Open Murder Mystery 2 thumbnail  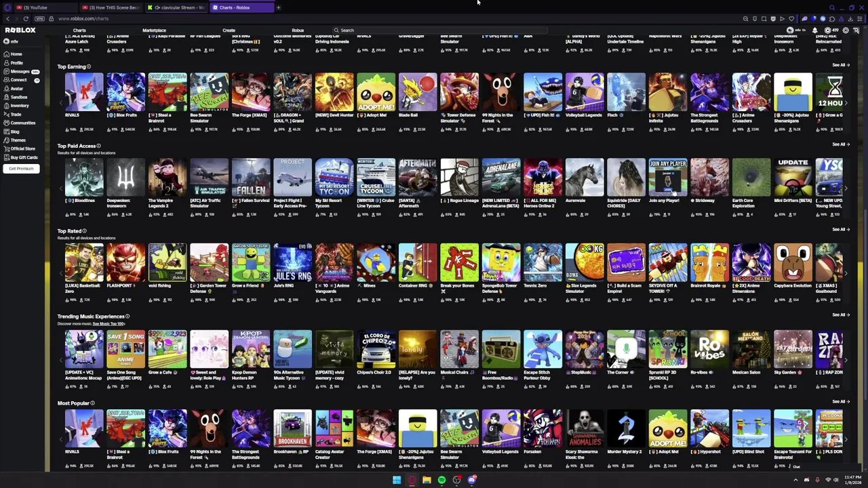coord(626,428)
